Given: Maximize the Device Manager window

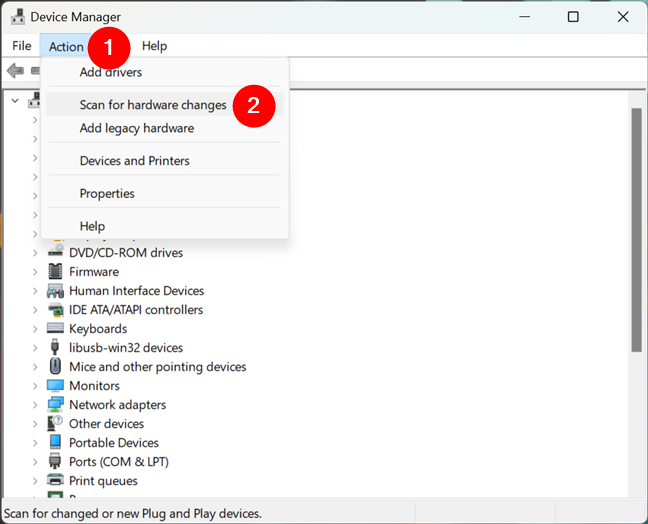Looking at the screenshot, I should click(573, 17).
